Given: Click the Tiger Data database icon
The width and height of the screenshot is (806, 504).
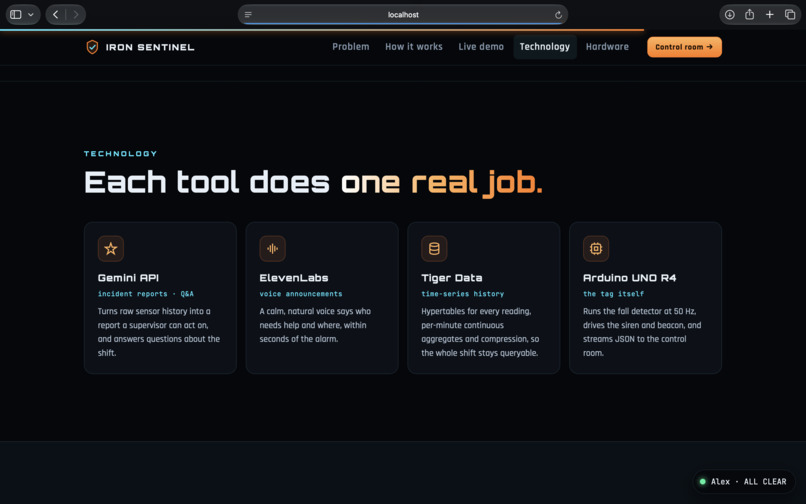Looking at the screenshot, I should click(434, 249).
